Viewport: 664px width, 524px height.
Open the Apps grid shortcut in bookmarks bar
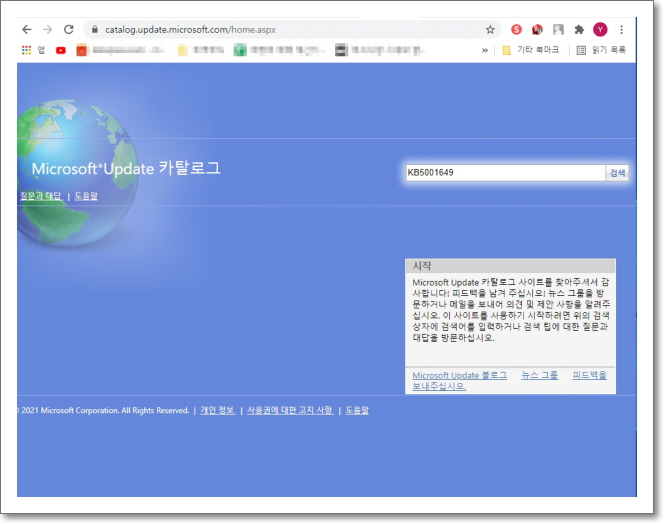coord(26,50)
